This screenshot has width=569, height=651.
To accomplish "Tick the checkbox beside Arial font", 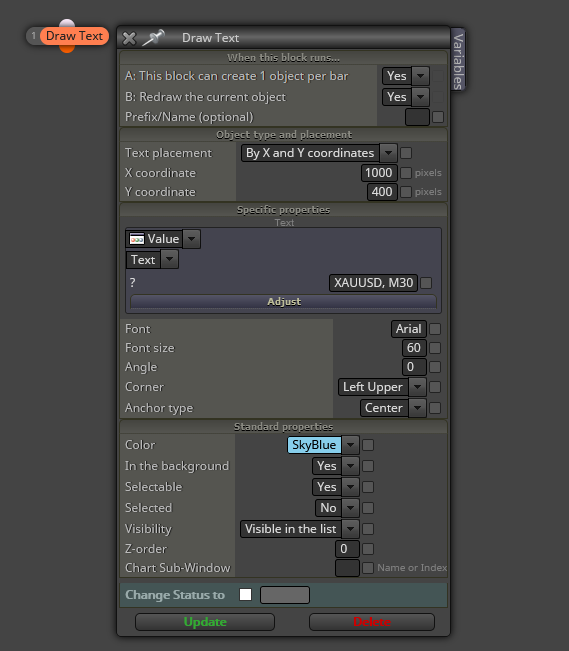I will click(435, 329).
